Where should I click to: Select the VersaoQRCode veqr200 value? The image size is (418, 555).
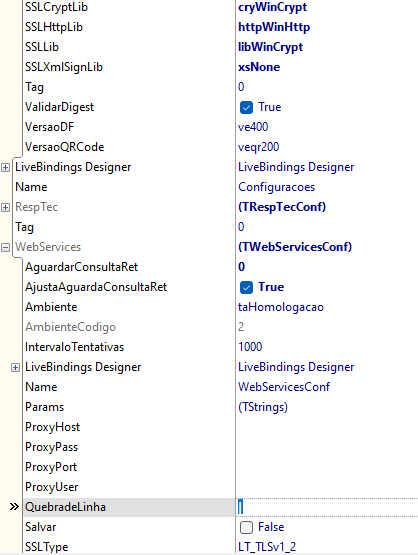[x=259, y=147]
